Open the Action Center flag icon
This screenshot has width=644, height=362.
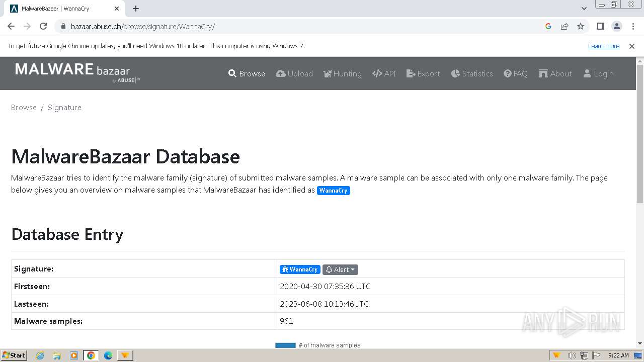click(596, 355)
